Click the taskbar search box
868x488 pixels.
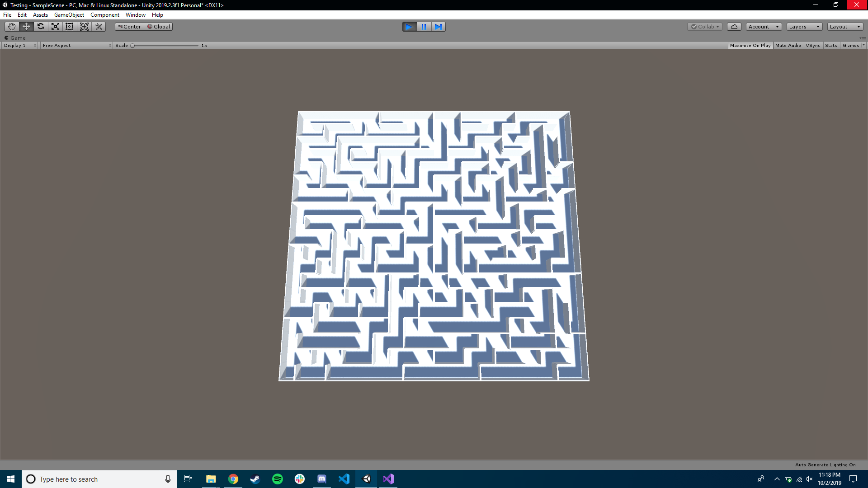[x=99, y=479]
